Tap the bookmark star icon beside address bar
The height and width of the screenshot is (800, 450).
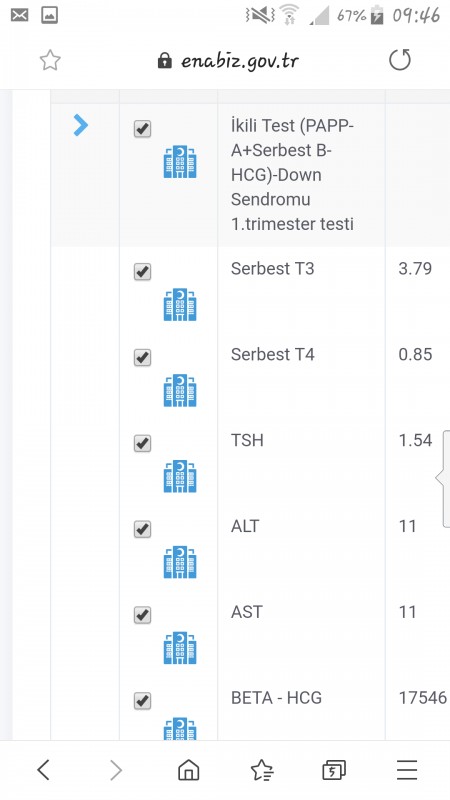(x=50, y=61)
